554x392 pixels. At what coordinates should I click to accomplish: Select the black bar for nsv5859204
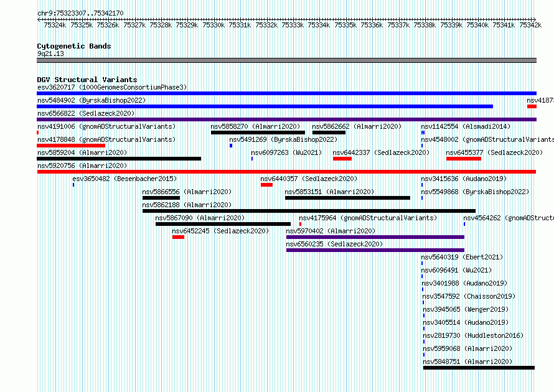click(x=119, y=159)
